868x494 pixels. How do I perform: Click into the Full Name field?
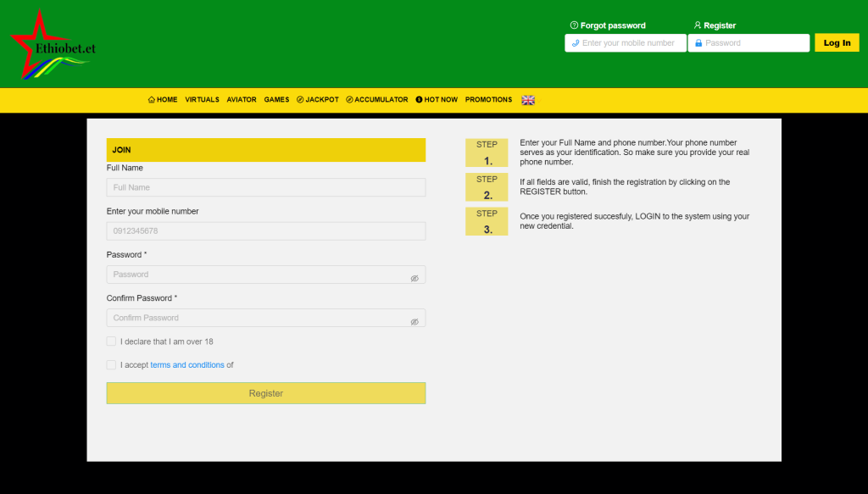point(266,187)
